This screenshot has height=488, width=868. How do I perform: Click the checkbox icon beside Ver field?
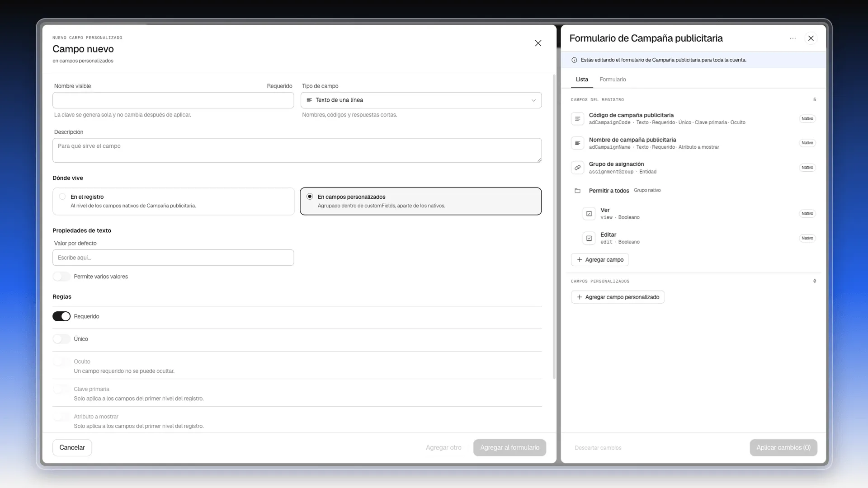(x=589, y=214)
